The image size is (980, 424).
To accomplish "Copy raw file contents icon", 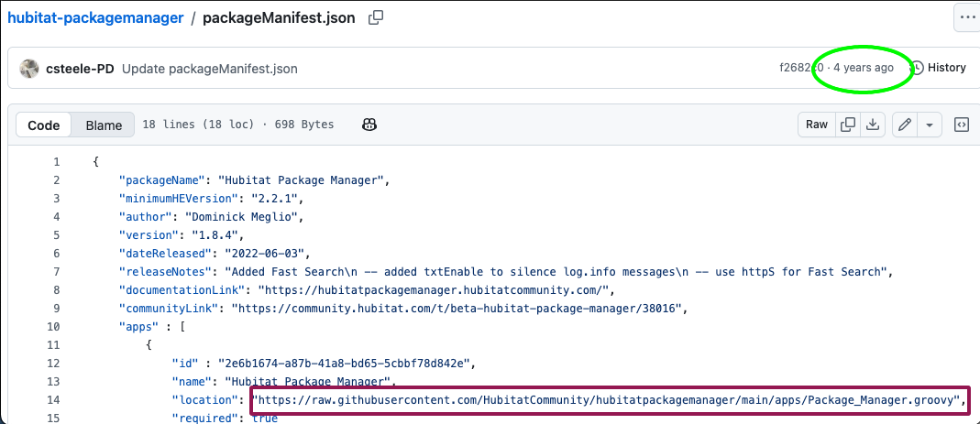I will point(847,125).
